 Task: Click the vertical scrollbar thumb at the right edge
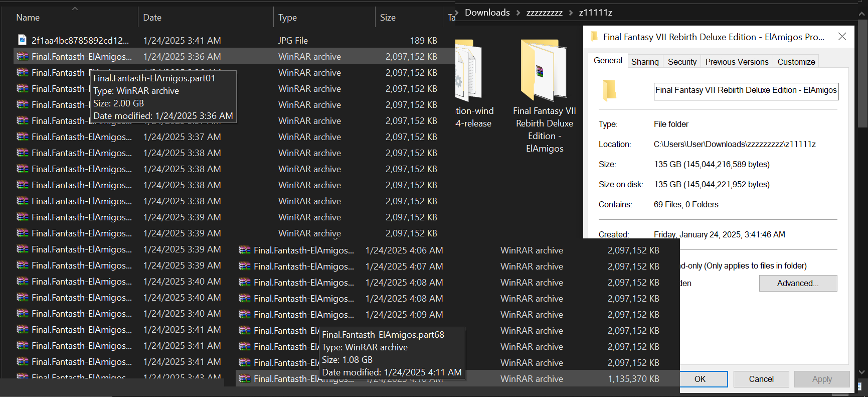862,74
